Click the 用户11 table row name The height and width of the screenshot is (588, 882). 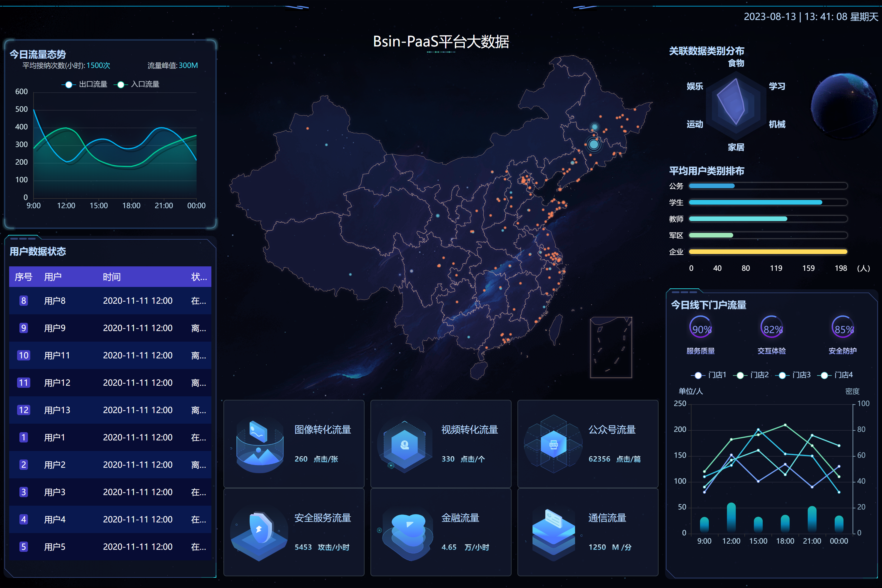coord(57,355)
